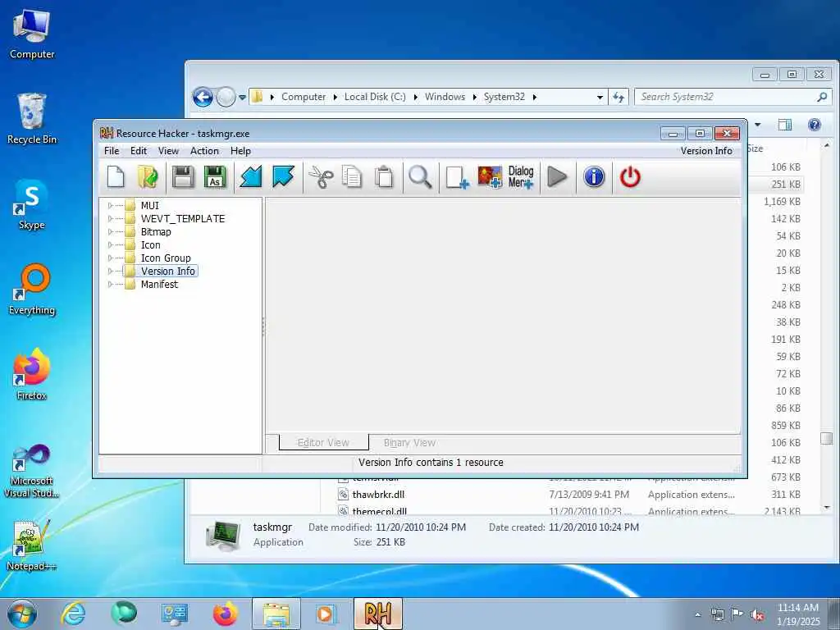Expand the Icon Group tree node
The width and height of the screenshot is (840, 630).
[x=111, y=258]
